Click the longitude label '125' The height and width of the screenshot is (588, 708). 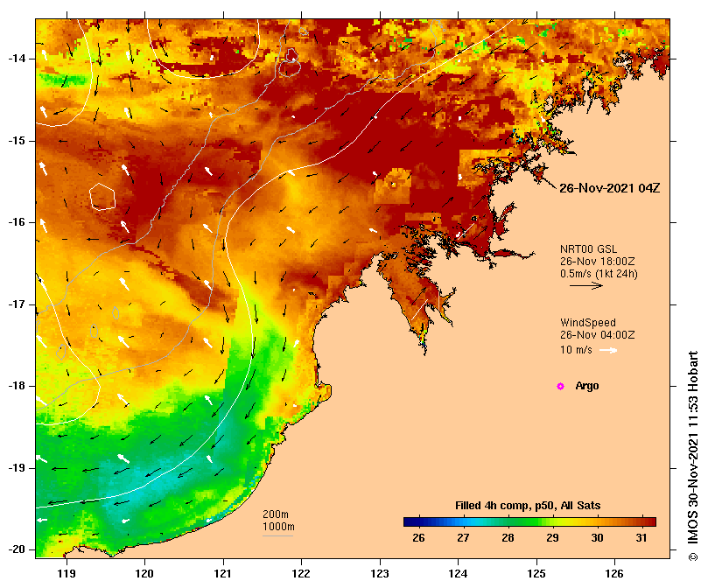pos(536,574)
